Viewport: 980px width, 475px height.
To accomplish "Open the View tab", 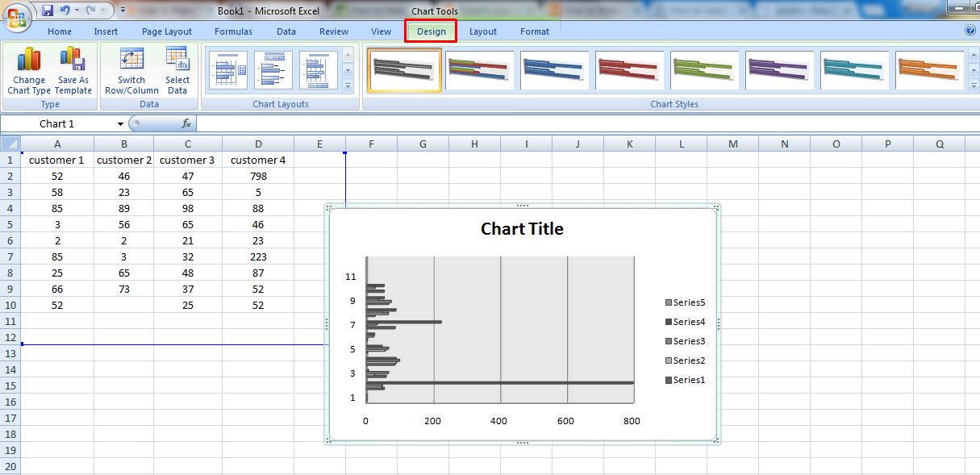I will (382, 31).
